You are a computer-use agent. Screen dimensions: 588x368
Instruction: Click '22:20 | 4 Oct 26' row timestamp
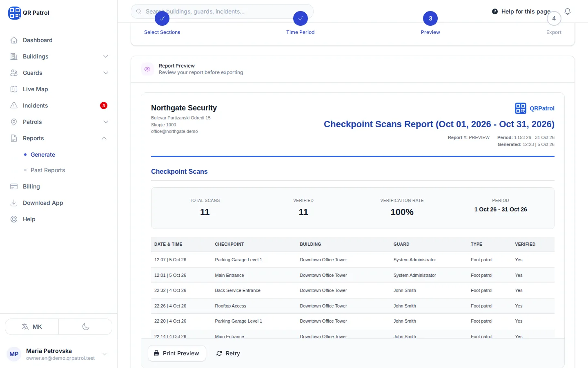170,321
